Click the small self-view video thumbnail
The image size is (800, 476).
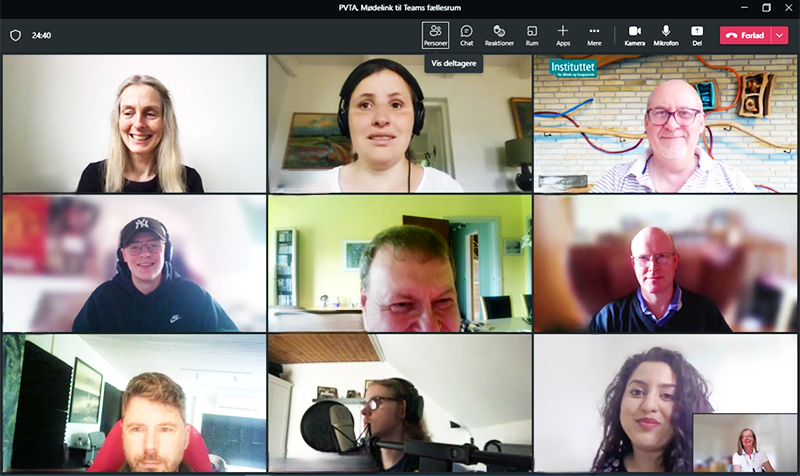pos(745,443)
